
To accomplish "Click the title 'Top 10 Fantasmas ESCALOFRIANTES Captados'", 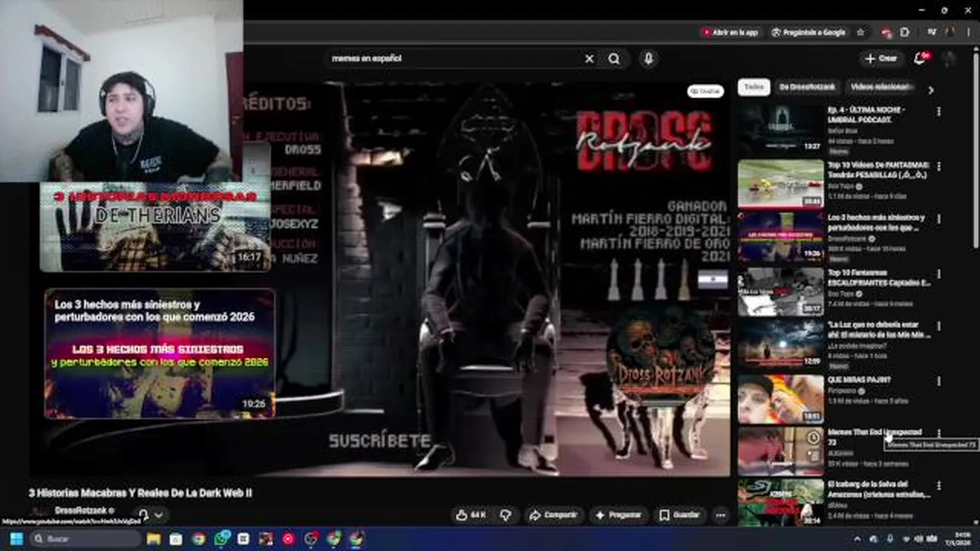I will (x=879, y=278).
